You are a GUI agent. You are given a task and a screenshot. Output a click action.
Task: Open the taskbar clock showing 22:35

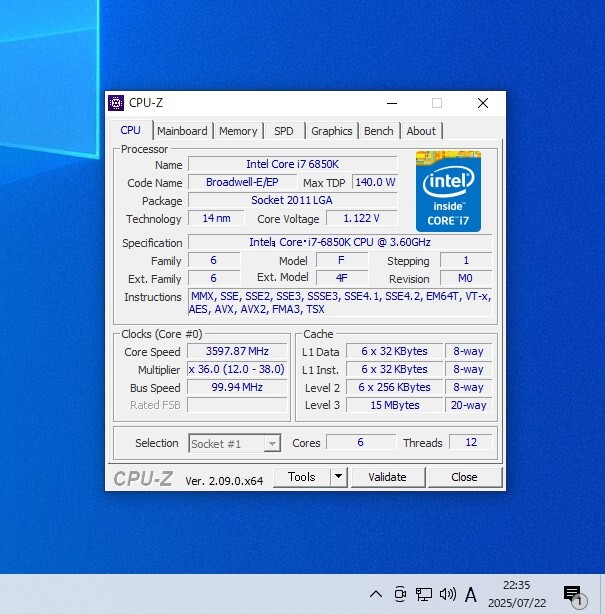[x=517, y=594]
